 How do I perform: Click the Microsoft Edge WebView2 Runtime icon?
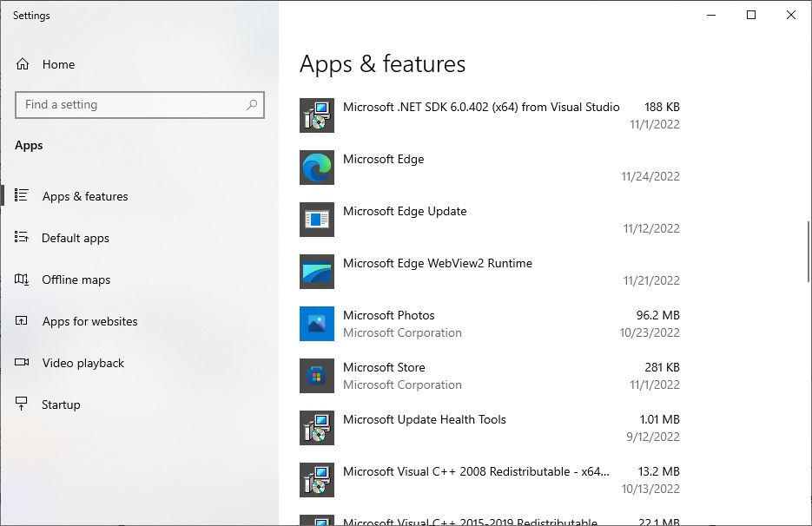317,272
